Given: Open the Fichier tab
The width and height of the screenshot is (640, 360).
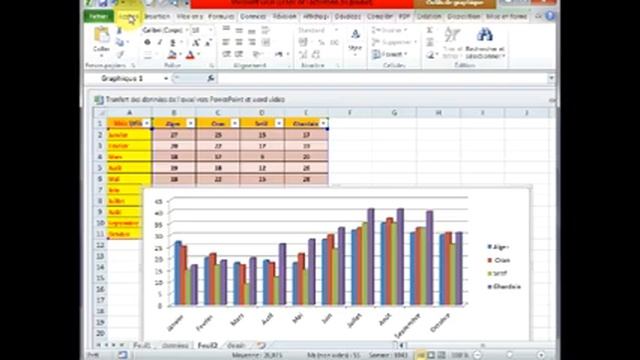Looking at the screenshot, I should [x=98, y=16].
